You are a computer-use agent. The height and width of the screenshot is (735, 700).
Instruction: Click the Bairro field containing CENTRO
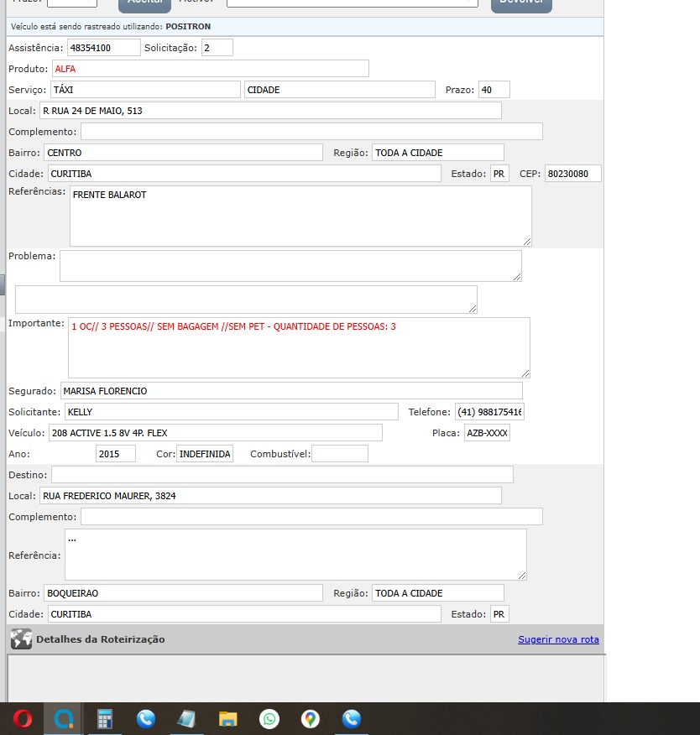coord(183,153)
